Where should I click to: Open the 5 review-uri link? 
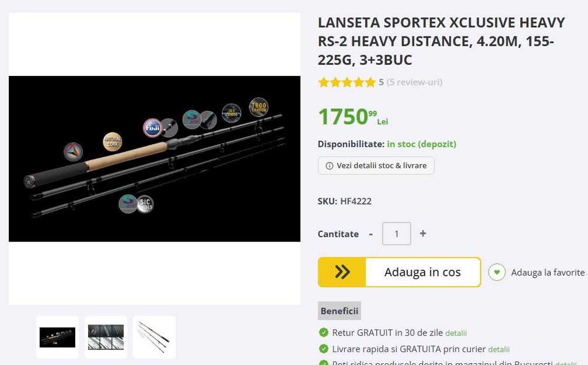click(x=415, y=82)
